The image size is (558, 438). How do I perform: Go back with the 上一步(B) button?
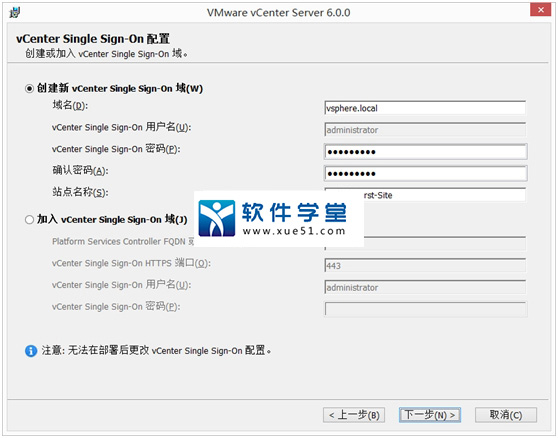354,415
